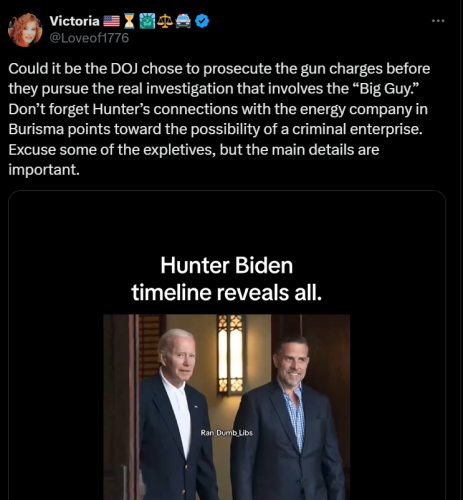The image size is (463, 500).
Task: Click the word Burisma in tweet
Action: tap(36, 129)
